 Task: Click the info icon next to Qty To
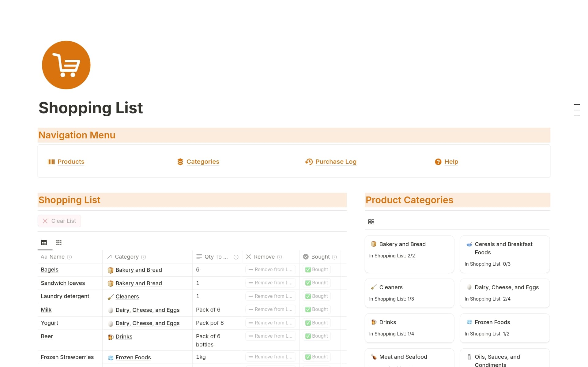236,257
